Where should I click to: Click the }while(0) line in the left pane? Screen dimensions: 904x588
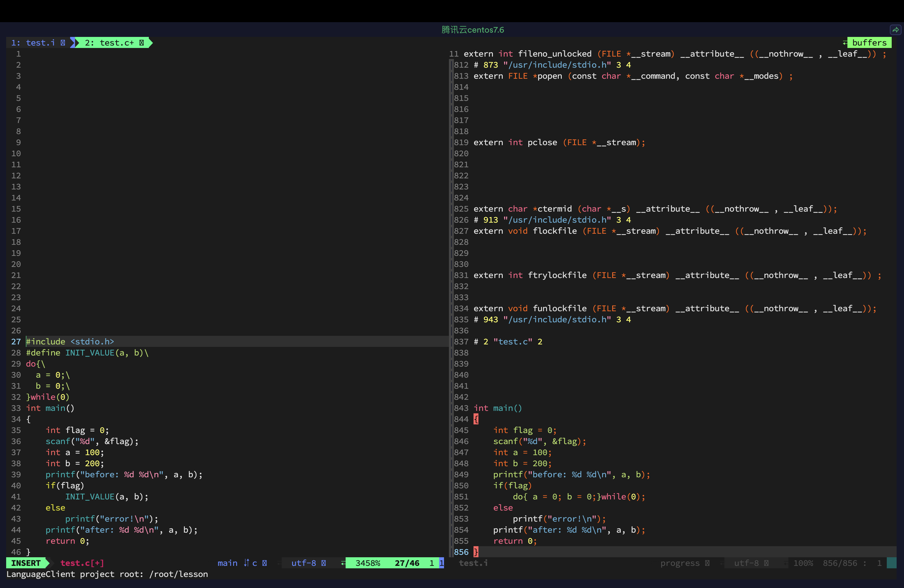(47, 397)
